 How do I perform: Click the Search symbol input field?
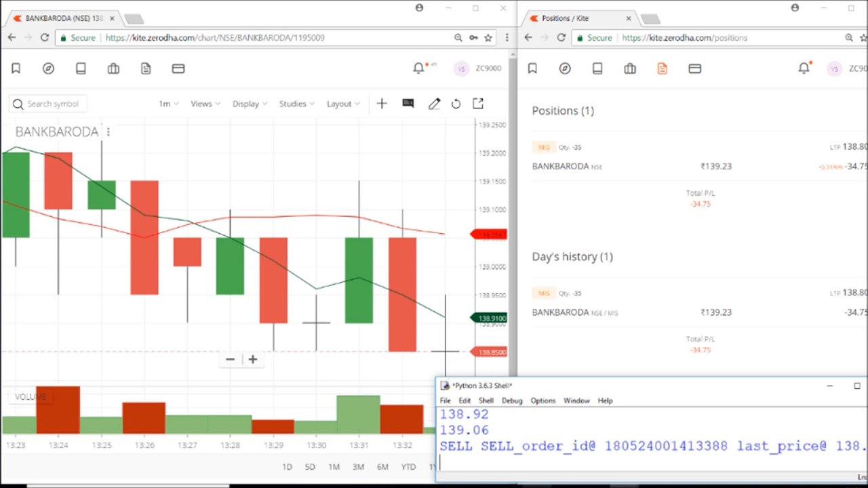coord(47,104)
